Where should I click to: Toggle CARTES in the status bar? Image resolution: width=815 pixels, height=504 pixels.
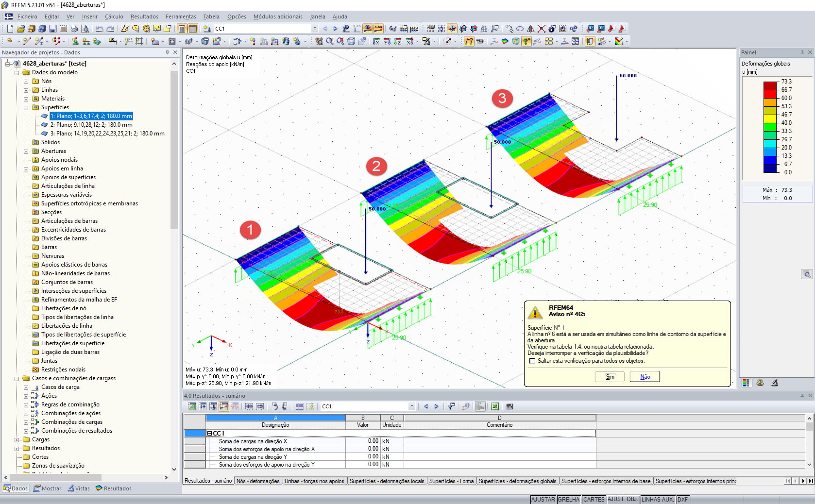pyautogui.click(x=594, y=500)
